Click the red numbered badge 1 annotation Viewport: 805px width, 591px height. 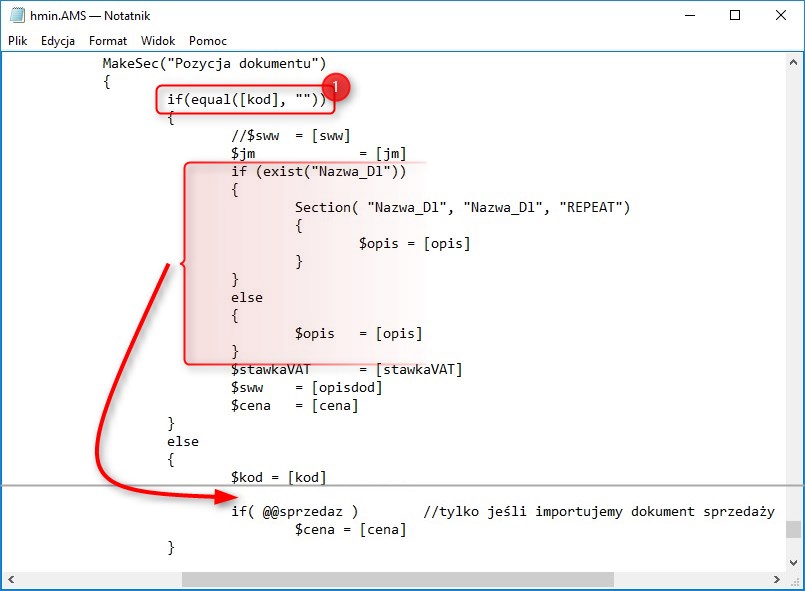point(337,88)
